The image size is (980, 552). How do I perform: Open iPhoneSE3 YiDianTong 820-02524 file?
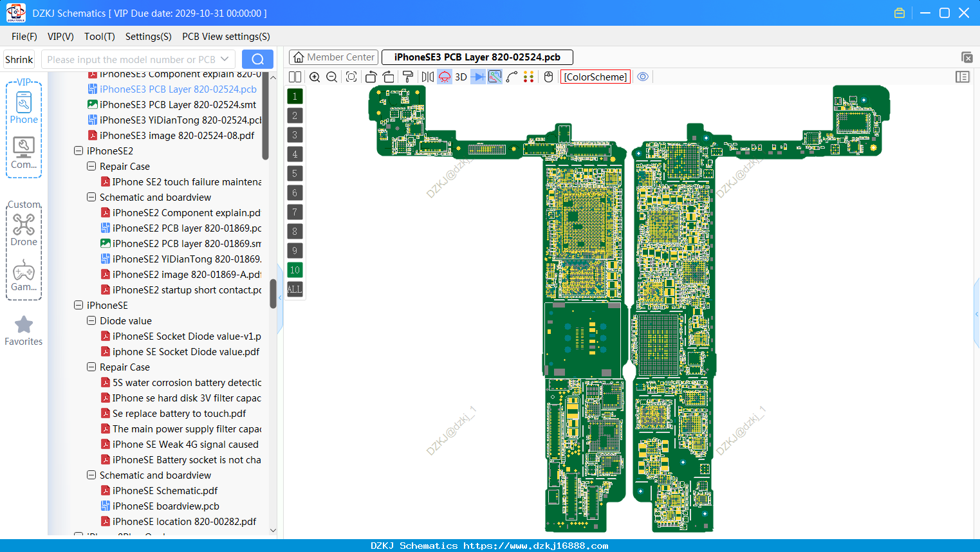point(174,120)
